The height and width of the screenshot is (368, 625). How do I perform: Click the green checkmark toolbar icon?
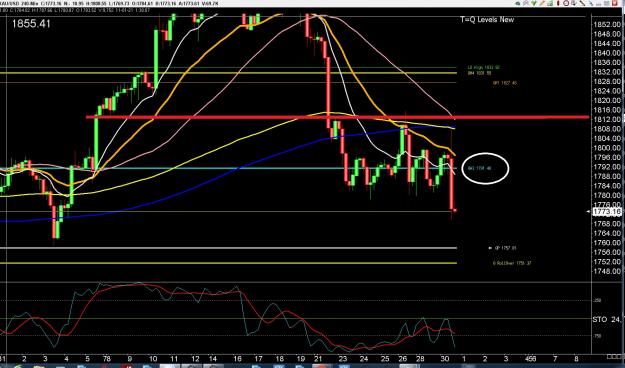point(534,3)
